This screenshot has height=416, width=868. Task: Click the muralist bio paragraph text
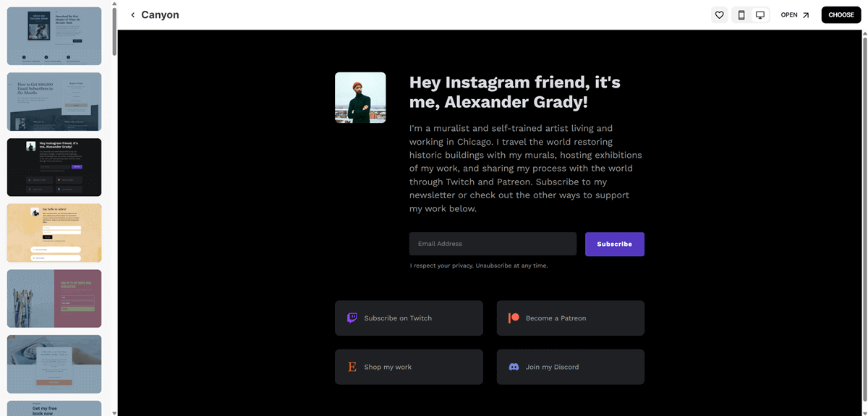pyautogui.click(x=526, y=169)
